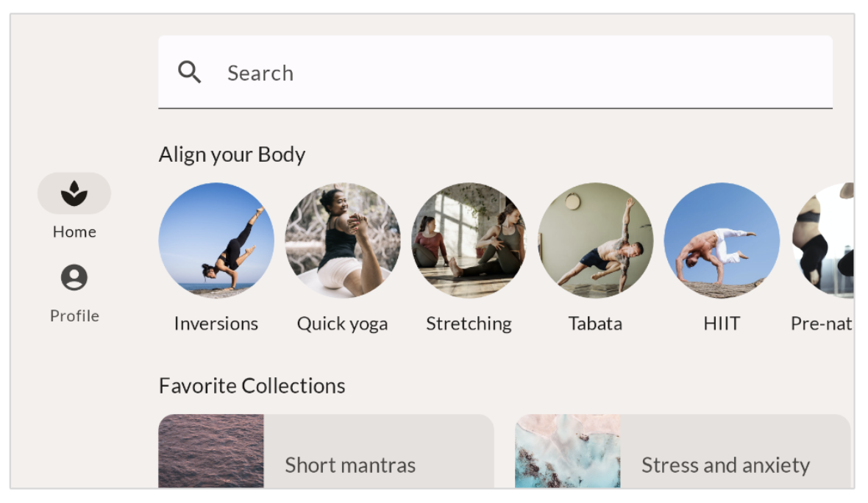Viewport: 868px width, 503px height.
Task: Click the Tabata text label
Action: [x=596, y=324]
